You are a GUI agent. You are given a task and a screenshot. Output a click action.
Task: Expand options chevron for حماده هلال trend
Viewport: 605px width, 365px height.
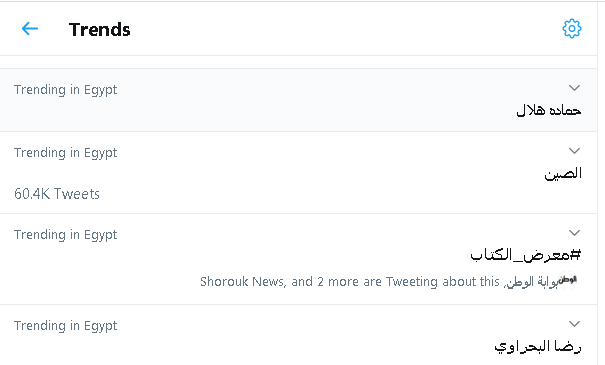coord(575,88)
